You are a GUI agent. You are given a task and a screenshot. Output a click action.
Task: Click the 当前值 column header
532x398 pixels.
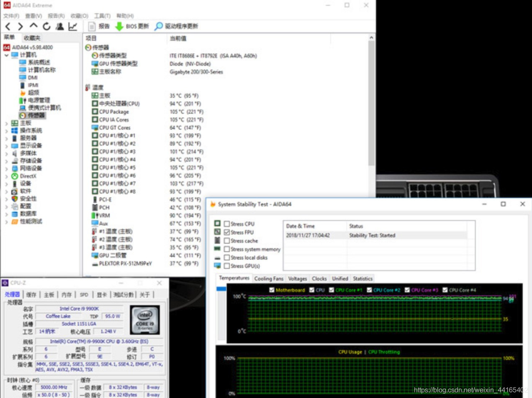pos(249,38)
